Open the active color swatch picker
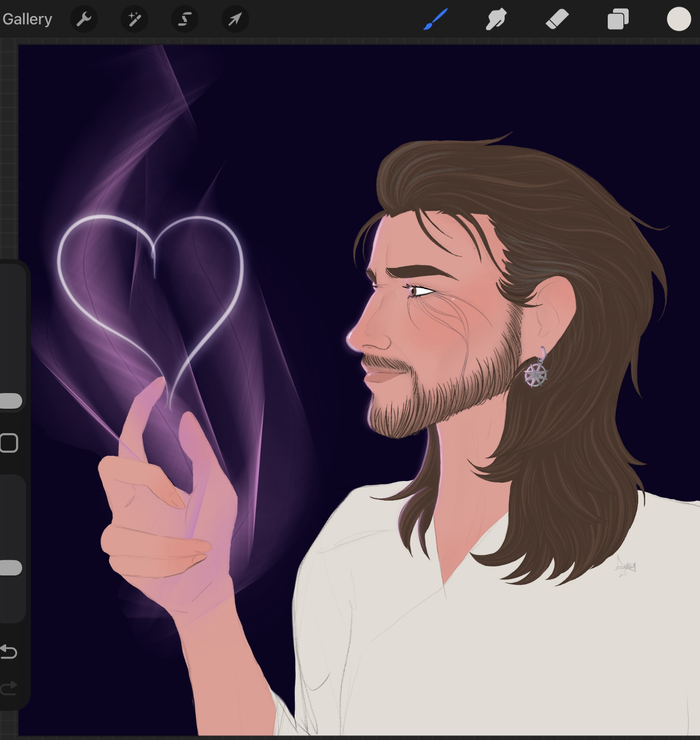The width and height of the screenshot is (700, 740). pos(679,20)
